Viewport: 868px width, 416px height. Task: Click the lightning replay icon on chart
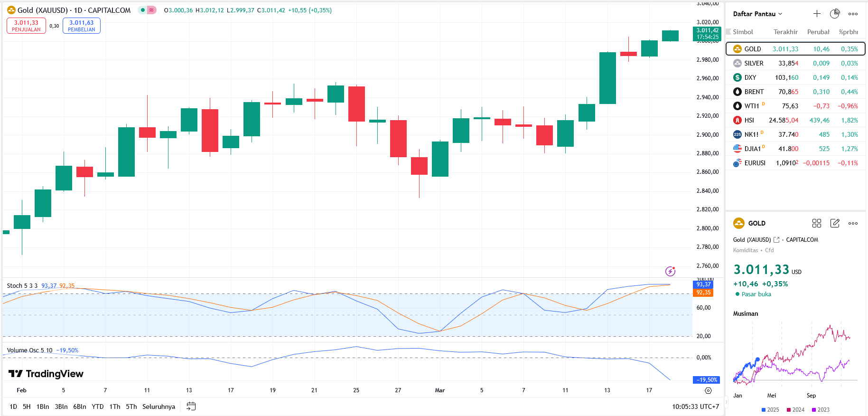[670, 271]
